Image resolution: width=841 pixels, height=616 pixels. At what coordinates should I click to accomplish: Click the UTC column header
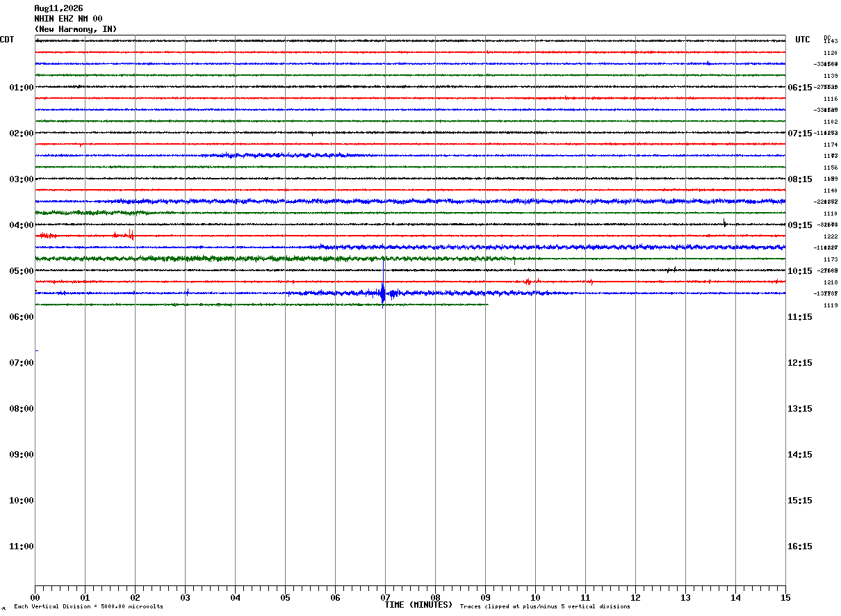coord(803,40)
